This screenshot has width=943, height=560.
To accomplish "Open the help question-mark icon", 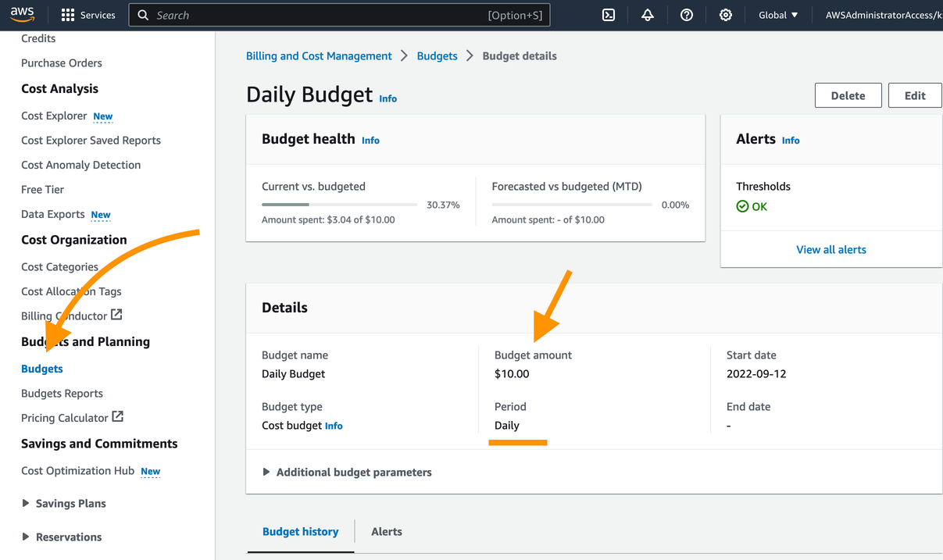I will 687,15.
